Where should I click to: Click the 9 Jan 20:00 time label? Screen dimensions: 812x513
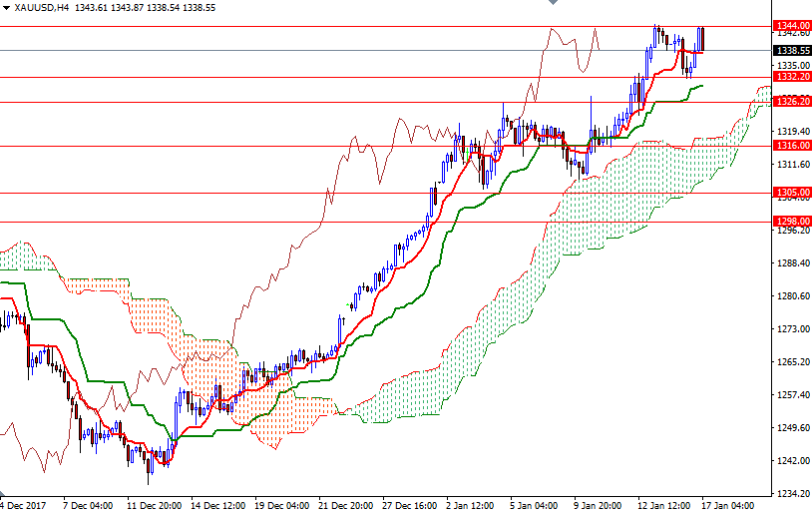(x=599, y=505)
